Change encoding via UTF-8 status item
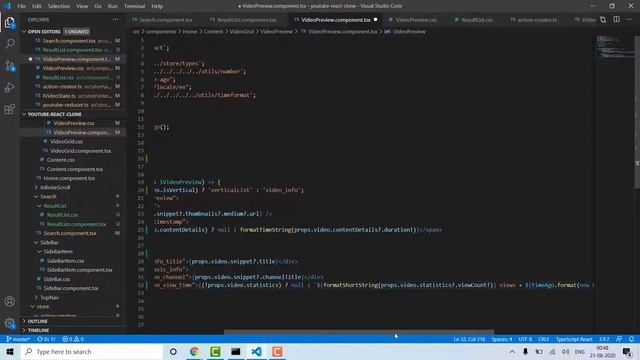Image resolution: width=640 pixels, height=360 pixels. [525, 339]
